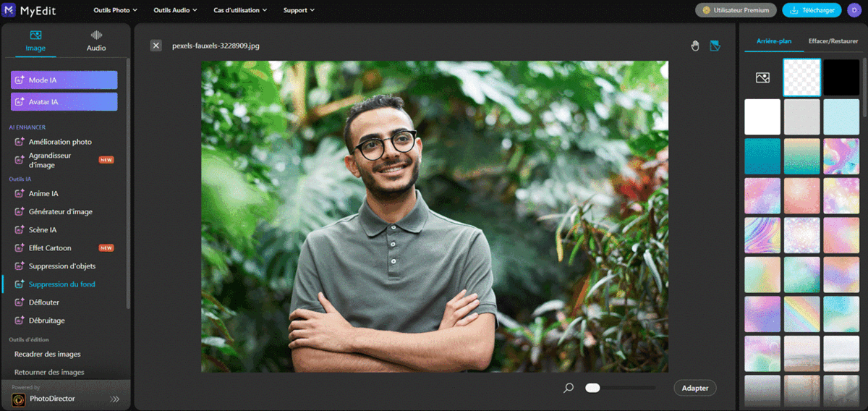The height and width of the screenshot is (411, 868).
Task: Select the light blue background swatch
Action: [841, 117]
